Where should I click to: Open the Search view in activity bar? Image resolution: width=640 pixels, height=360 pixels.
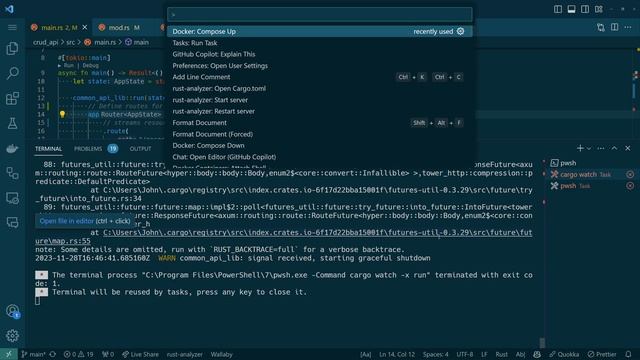coord(12,73)
